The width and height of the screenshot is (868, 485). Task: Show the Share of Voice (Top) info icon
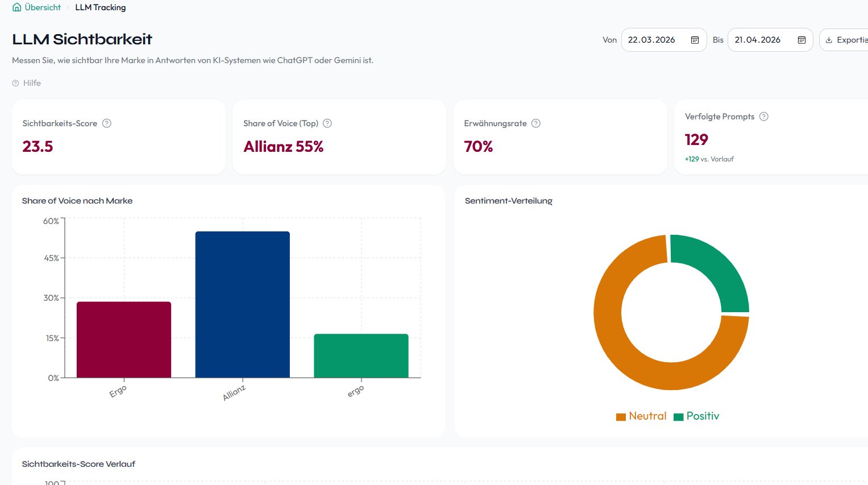click(327, 123)
